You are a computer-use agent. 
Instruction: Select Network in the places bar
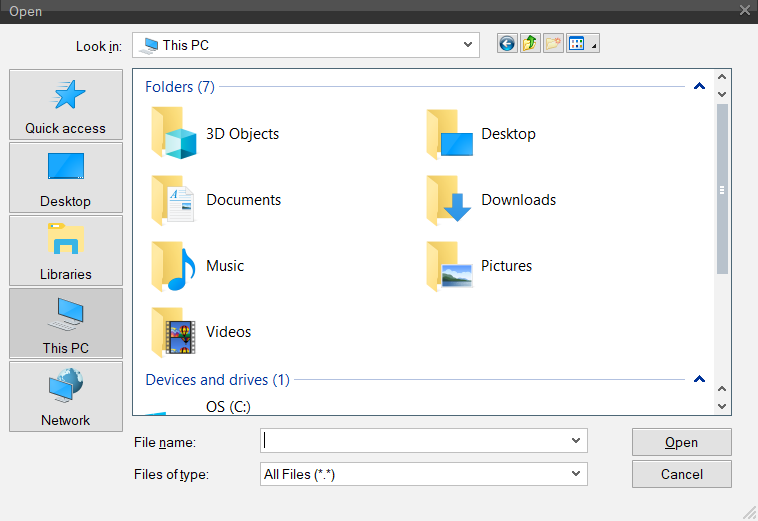pyautogui.click(x=66, y=396)
